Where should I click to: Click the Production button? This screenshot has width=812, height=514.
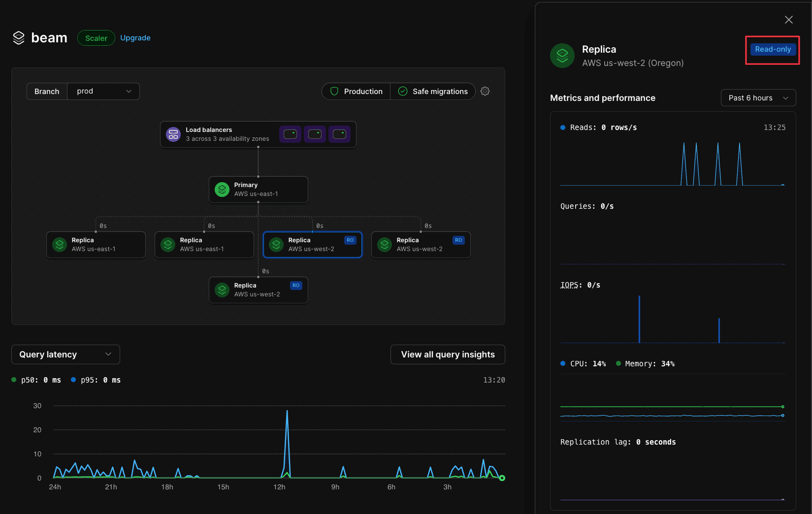[356, 91]
